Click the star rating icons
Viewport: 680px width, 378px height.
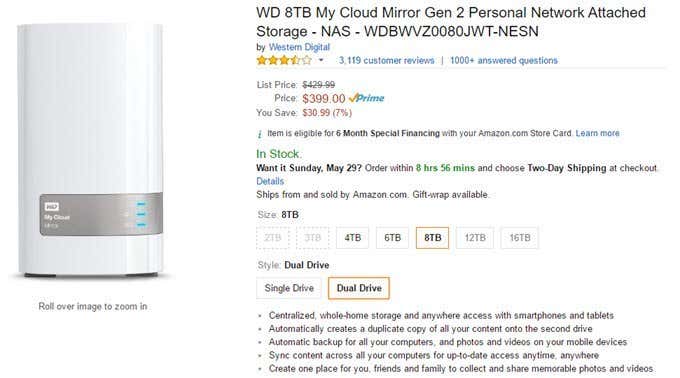click(284, 60)
